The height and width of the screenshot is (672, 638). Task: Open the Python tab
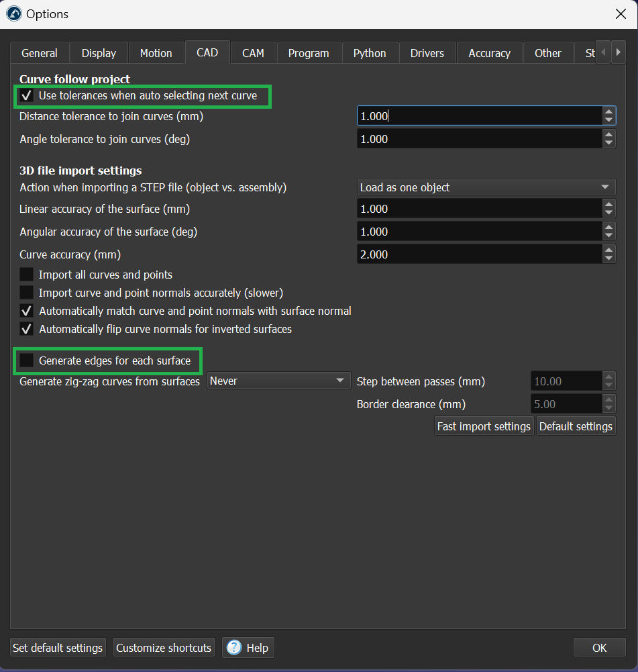(370, 53)
